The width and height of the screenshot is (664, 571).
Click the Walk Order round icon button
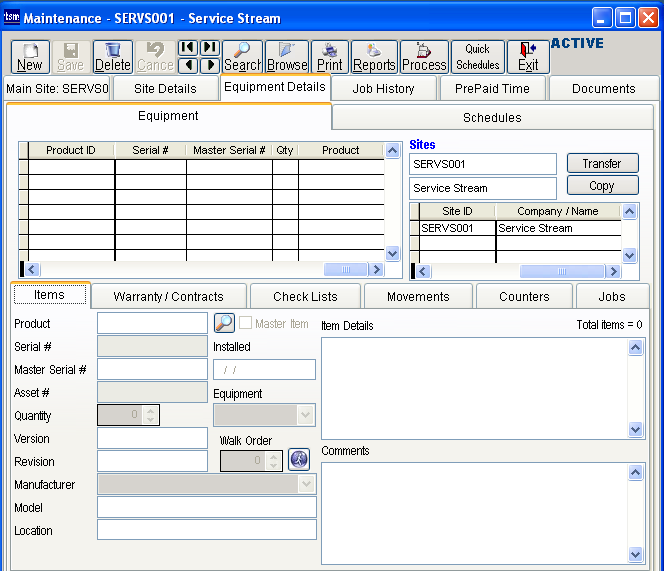(299, 460)
